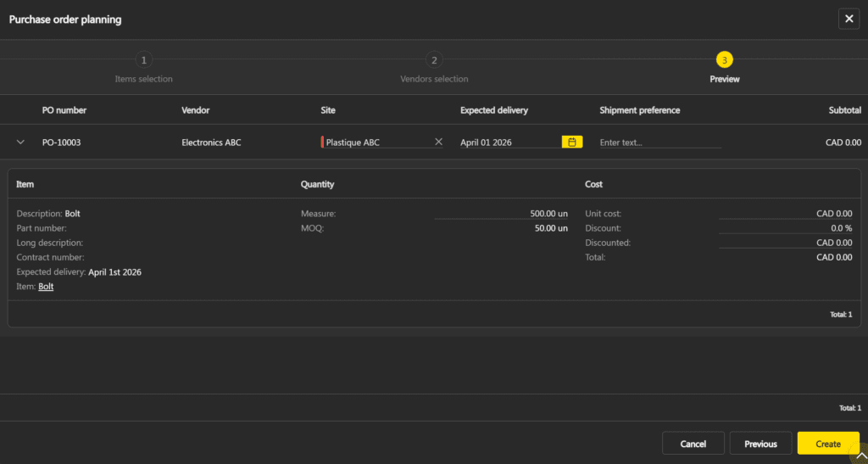Close the Purchase order planning dialog
The height and width of the screenshot is (464, 868).
[x=848, y=20]
